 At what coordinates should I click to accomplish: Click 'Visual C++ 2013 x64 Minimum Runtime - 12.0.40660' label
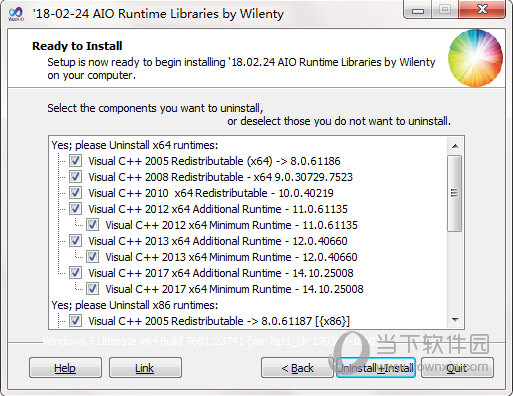pyautogui.click(x=231, y=257)
